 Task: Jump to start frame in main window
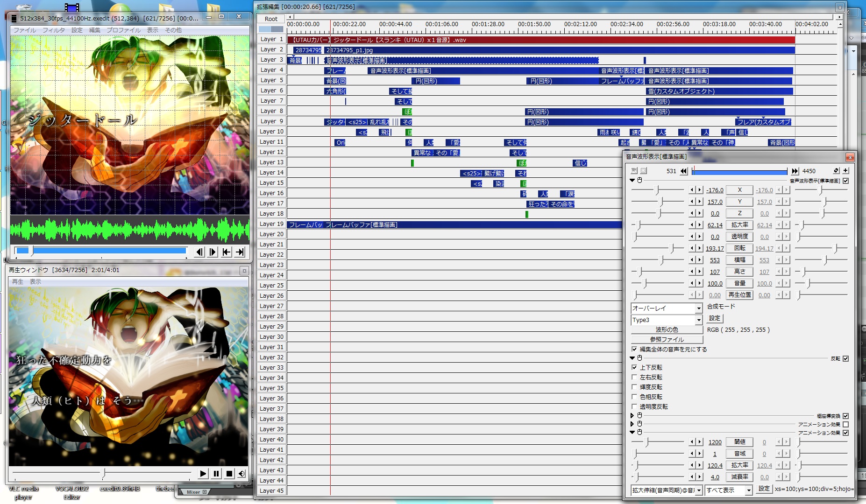point(227,252)
